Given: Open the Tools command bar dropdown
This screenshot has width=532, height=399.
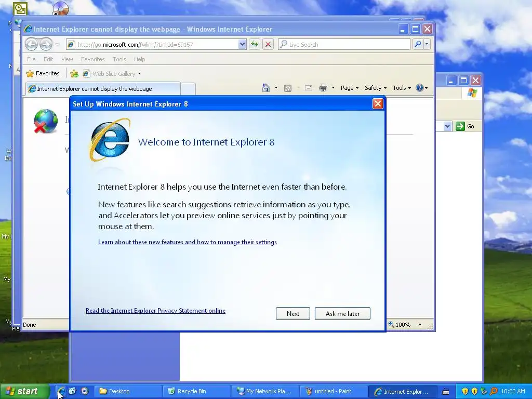Looking at the screenshot, I should pos(402,88).
